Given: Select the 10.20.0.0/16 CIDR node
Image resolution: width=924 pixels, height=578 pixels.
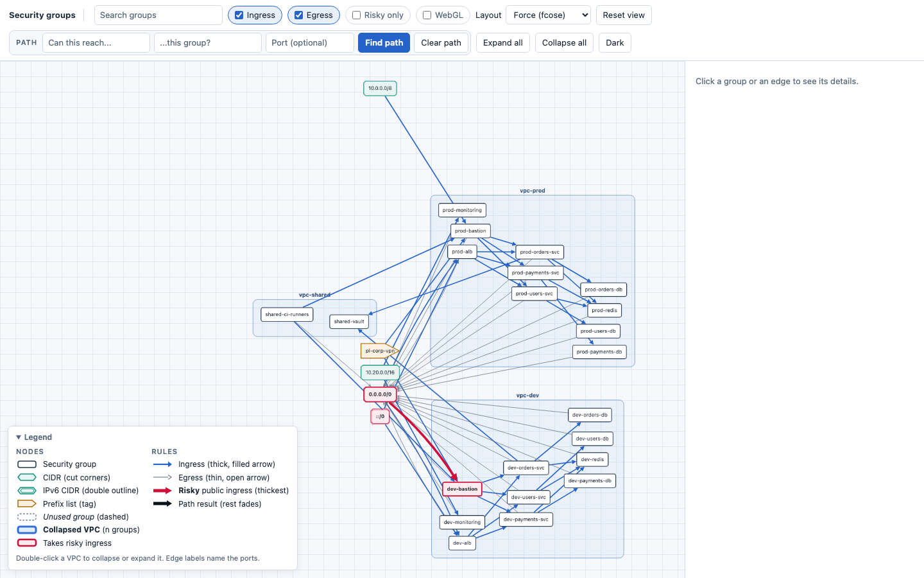Looking at the screenshot, I should pos(380,372).
